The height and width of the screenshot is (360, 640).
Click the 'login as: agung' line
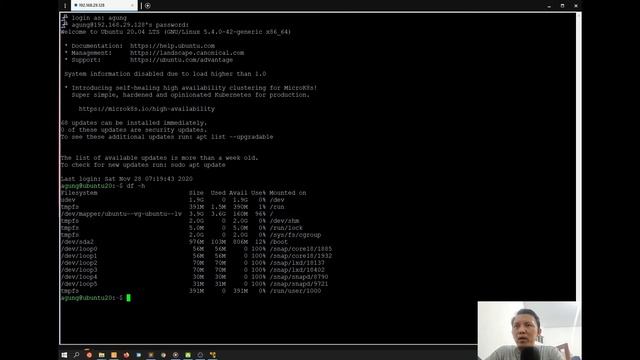tap(99, 18)
